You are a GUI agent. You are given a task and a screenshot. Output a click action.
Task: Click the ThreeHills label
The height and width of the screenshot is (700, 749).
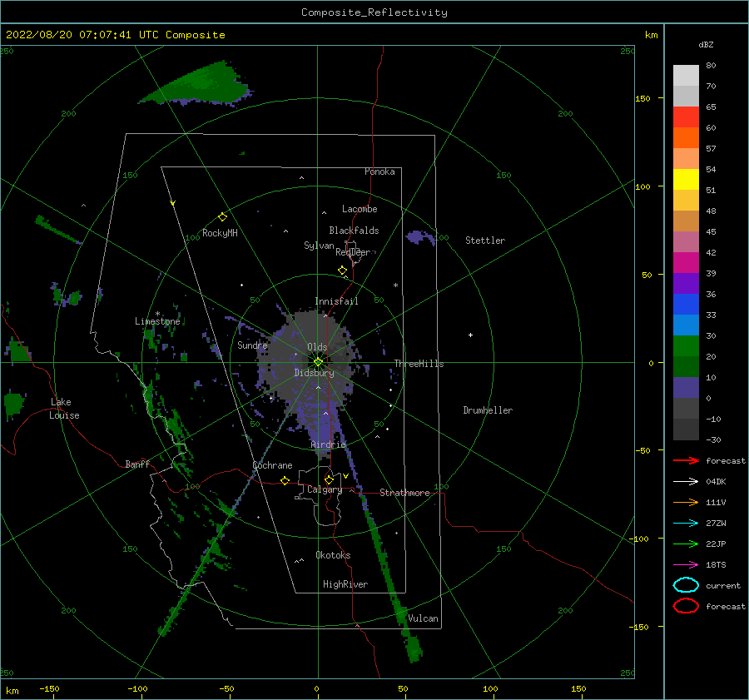click(x=419, y=364)
